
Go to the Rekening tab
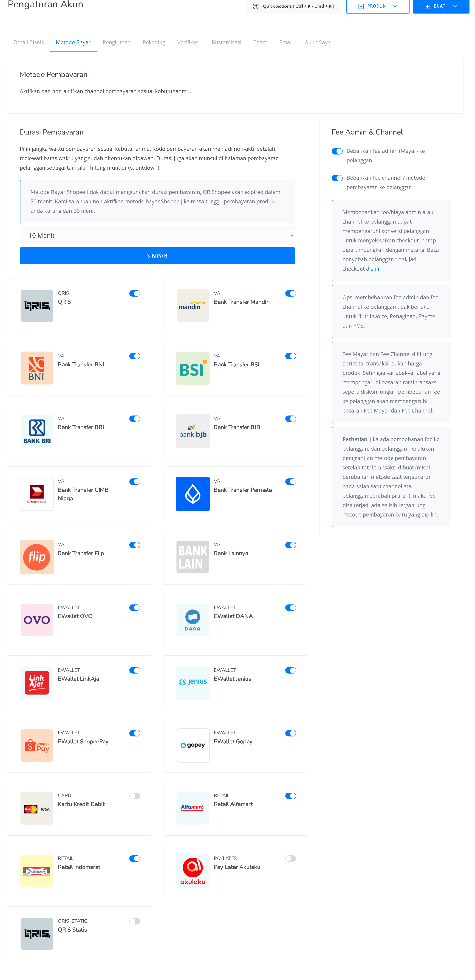[154, 42]
